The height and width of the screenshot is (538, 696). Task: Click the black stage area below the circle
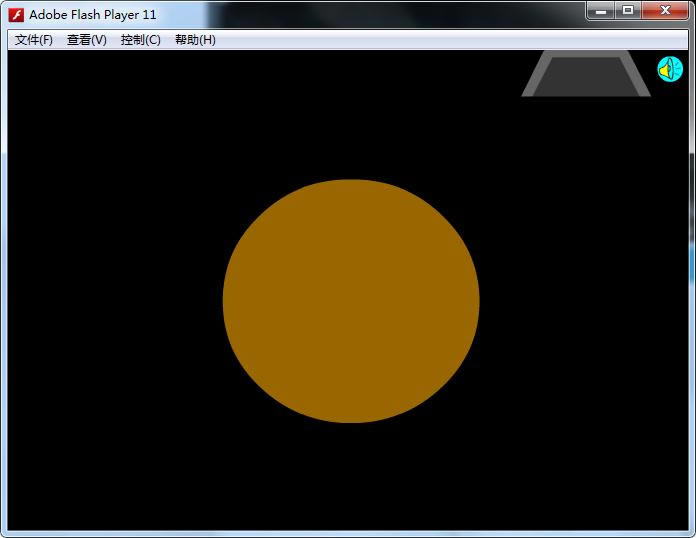351,477
